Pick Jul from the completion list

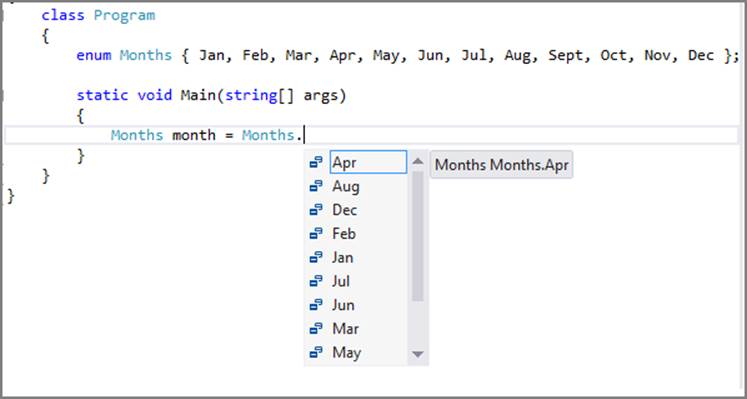341,281
